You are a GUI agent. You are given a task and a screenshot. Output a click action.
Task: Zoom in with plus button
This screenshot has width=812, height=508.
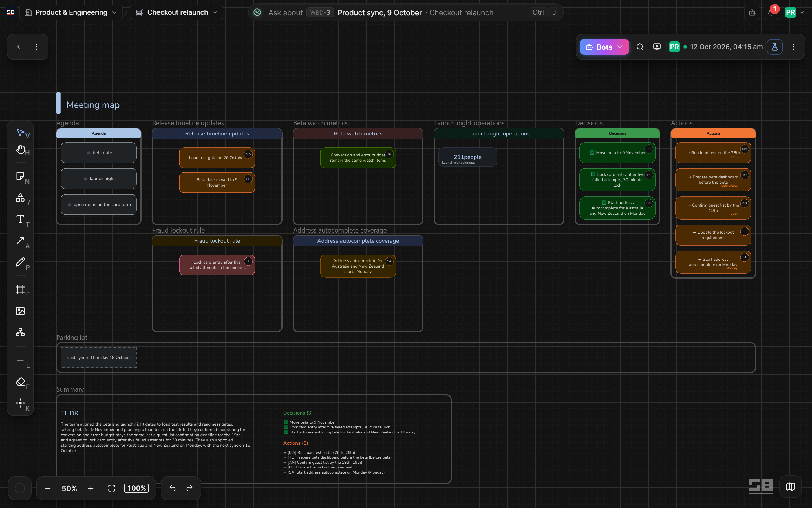[x=91, y=488]
